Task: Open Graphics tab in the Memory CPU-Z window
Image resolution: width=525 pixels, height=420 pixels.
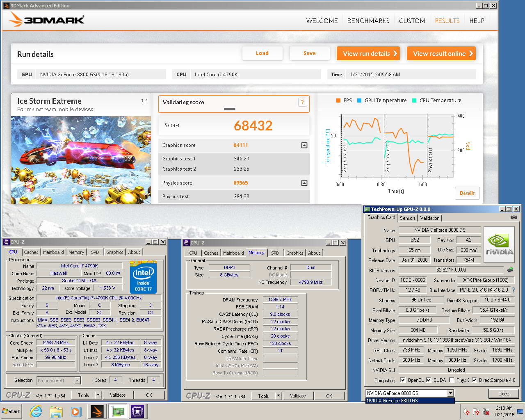Action: tap(295, 253)
